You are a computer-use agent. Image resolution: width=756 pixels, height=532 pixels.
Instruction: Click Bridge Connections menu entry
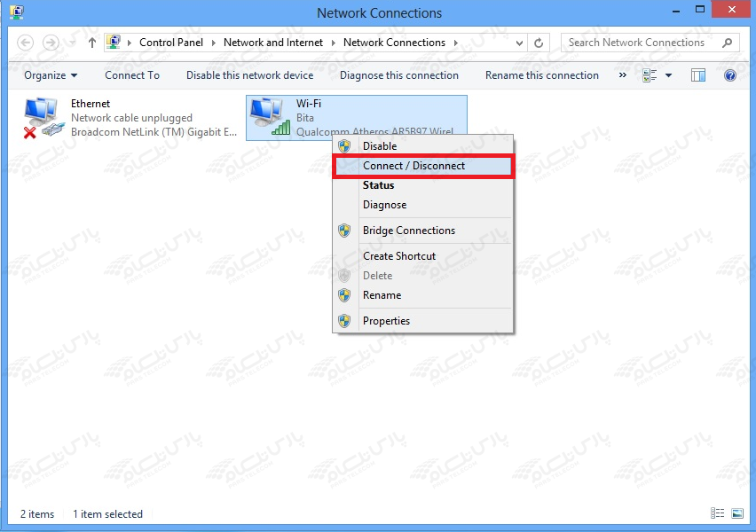[408, 231]
